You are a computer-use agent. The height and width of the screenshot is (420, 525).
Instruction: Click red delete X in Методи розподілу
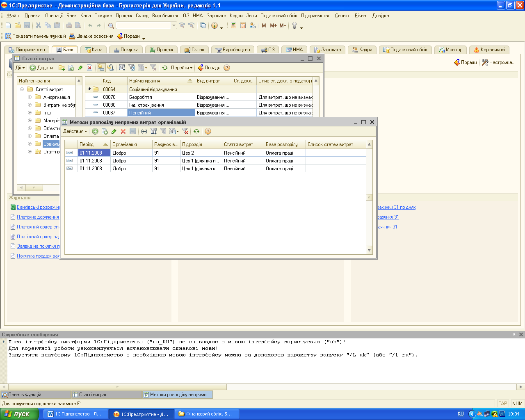123,131
